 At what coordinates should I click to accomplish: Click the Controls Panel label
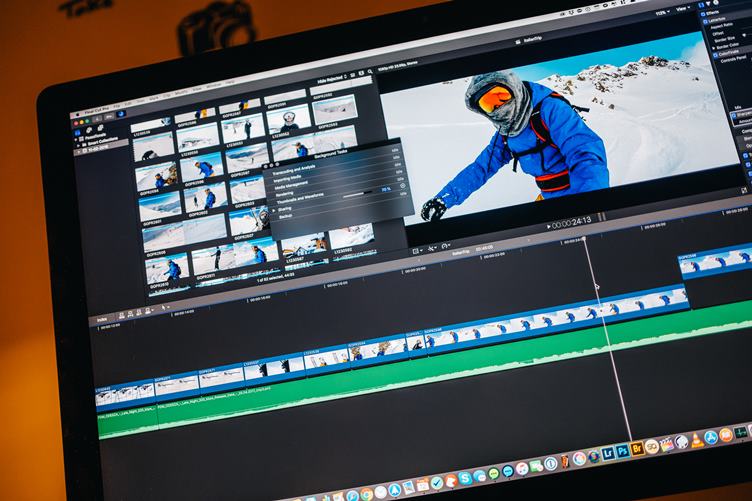click(733, 58)
